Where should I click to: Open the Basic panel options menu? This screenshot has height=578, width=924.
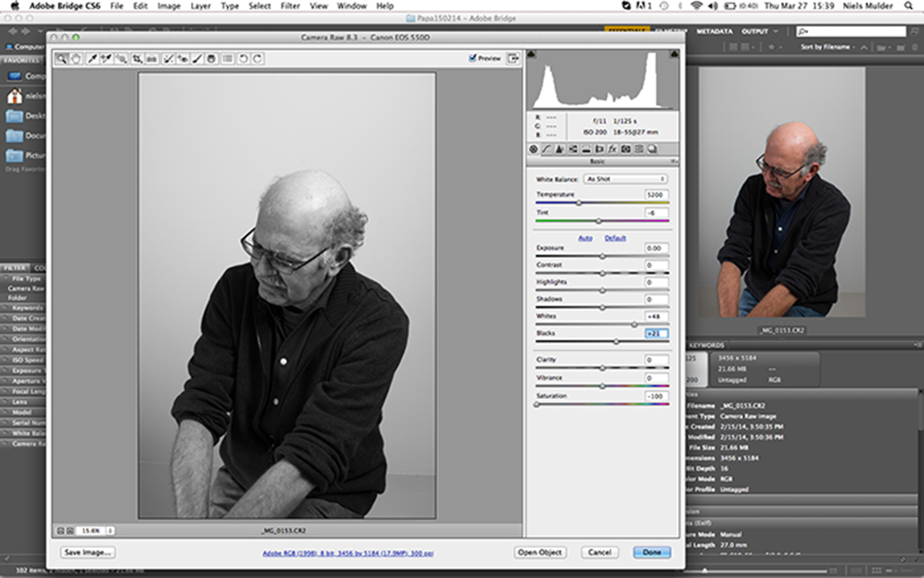[x=673, y=161]
